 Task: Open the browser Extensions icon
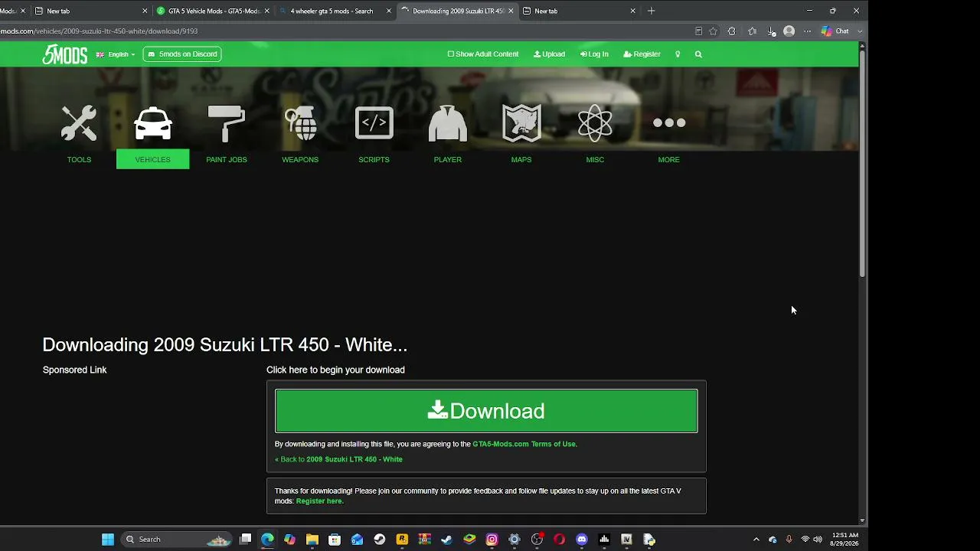click(732, 31)
